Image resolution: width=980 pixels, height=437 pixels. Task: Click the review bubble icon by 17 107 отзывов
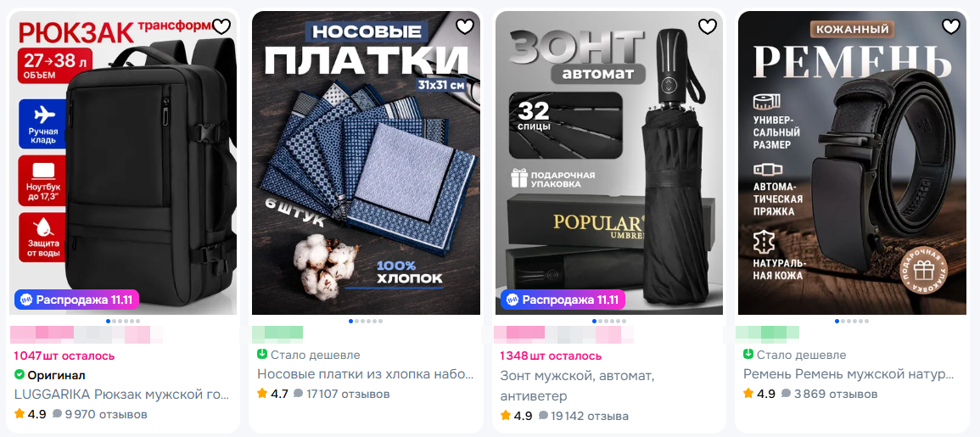pyautogui.click(x=298, y=394)
